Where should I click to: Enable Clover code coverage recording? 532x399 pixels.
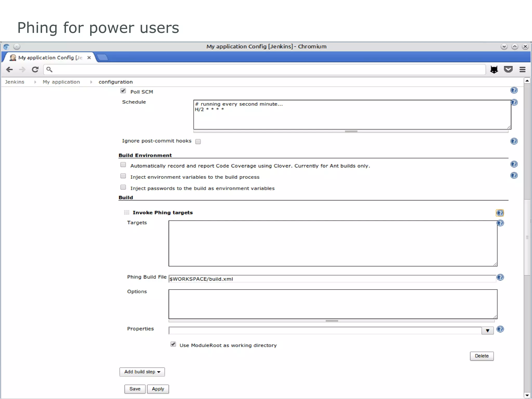123,165
